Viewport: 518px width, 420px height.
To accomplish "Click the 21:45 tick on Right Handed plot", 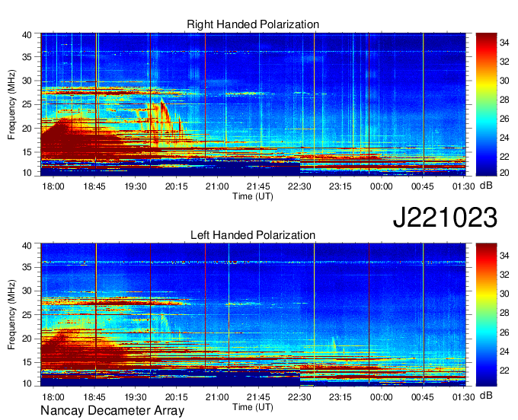I will point(258,186).
